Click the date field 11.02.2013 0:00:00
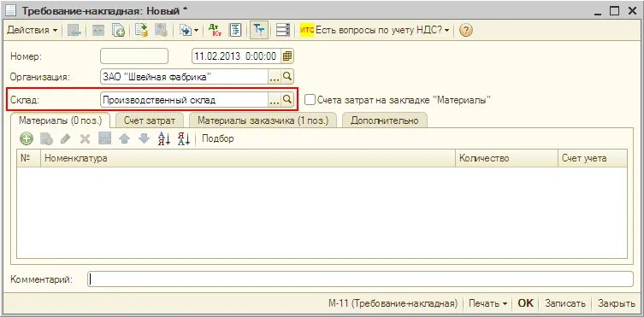 pyautogui.click(x=236, y=56)
